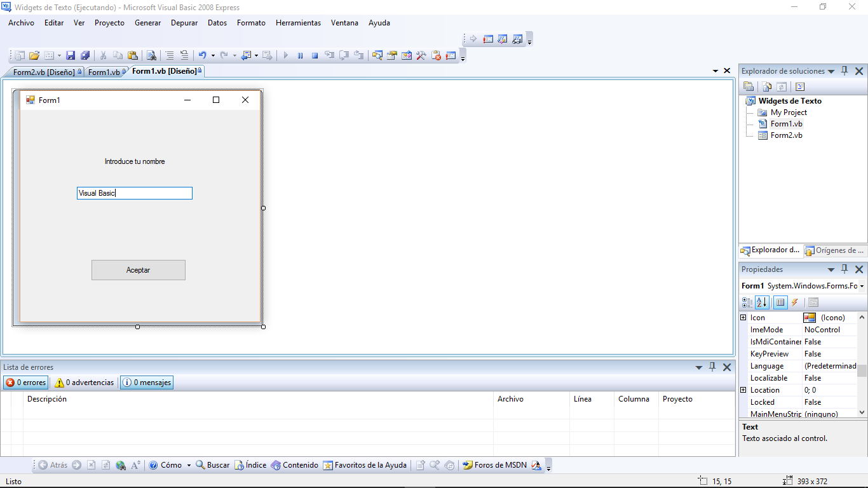Open Favoritos de la Ayuda
This screenshot has width=868, height=488.
(365, 465)
